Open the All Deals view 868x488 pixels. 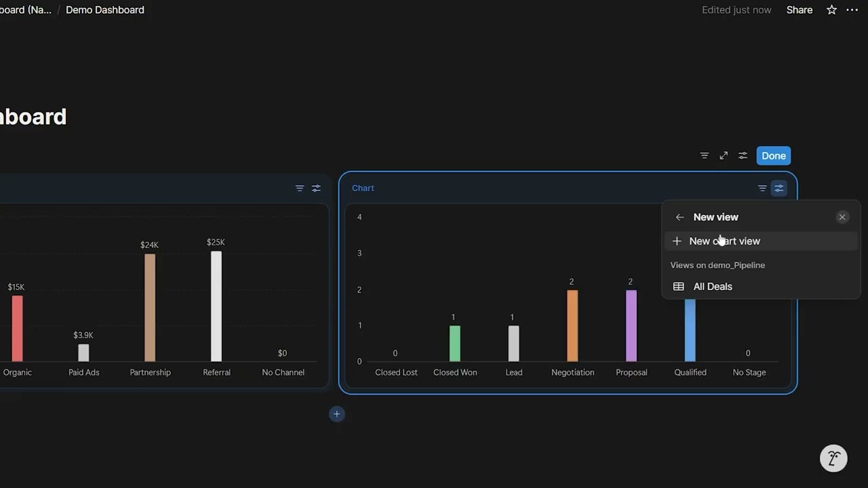[x=713, y=286]
